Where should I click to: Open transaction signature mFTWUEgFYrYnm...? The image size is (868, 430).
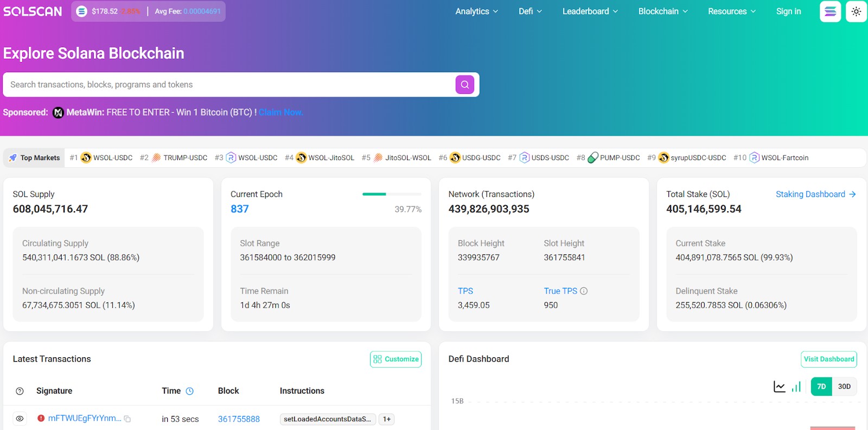pyautogui.click(x=85, y=418)
